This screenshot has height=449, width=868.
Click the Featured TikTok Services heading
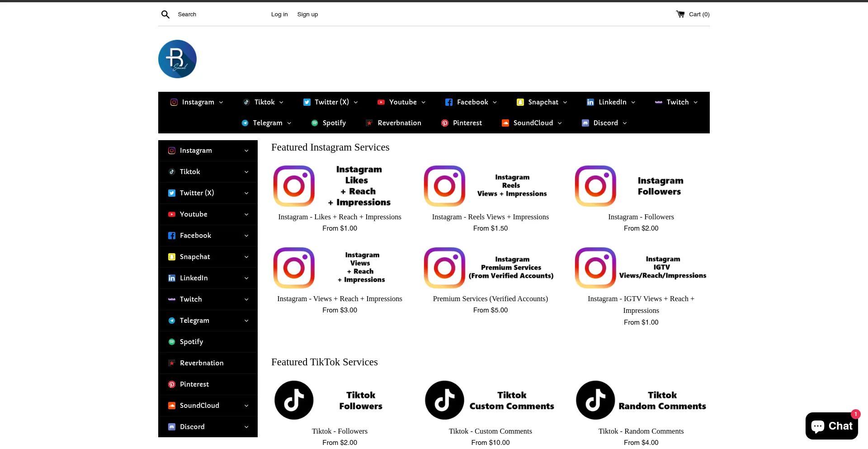click(x=325, y=362)
